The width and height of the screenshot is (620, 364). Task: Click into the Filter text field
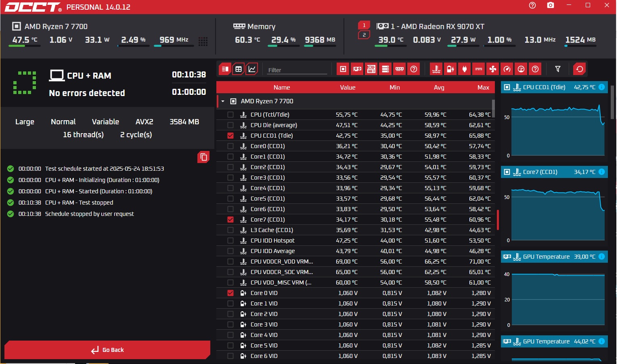click(297, 70)
